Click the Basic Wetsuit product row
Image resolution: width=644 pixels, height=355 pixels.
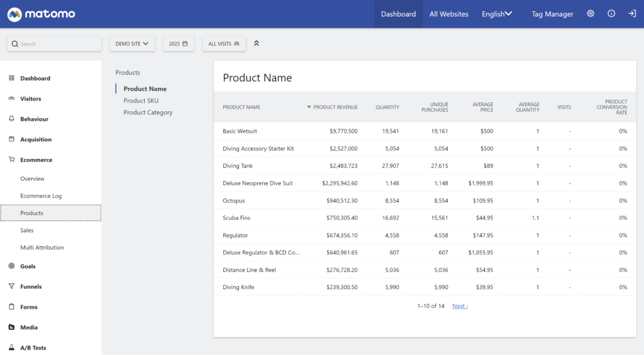[x=425, y=131]
